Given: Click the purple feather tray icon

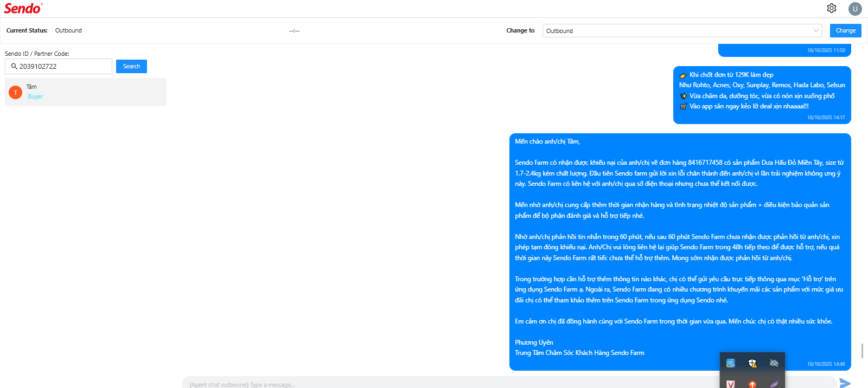Looking at the screenshot, I should pyautogui.click(x=774, y=384).
